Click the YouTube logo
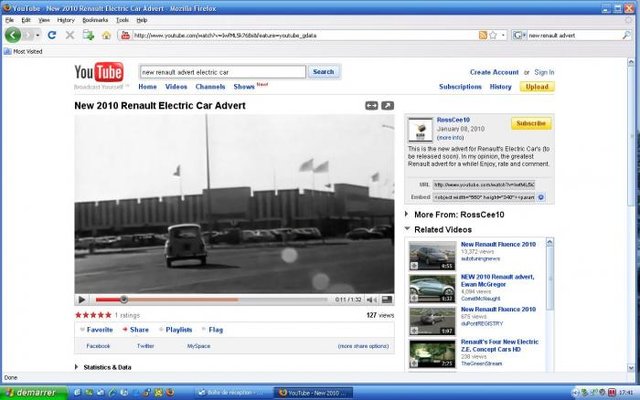Viewport: 640px width, 400px height. 99,74
